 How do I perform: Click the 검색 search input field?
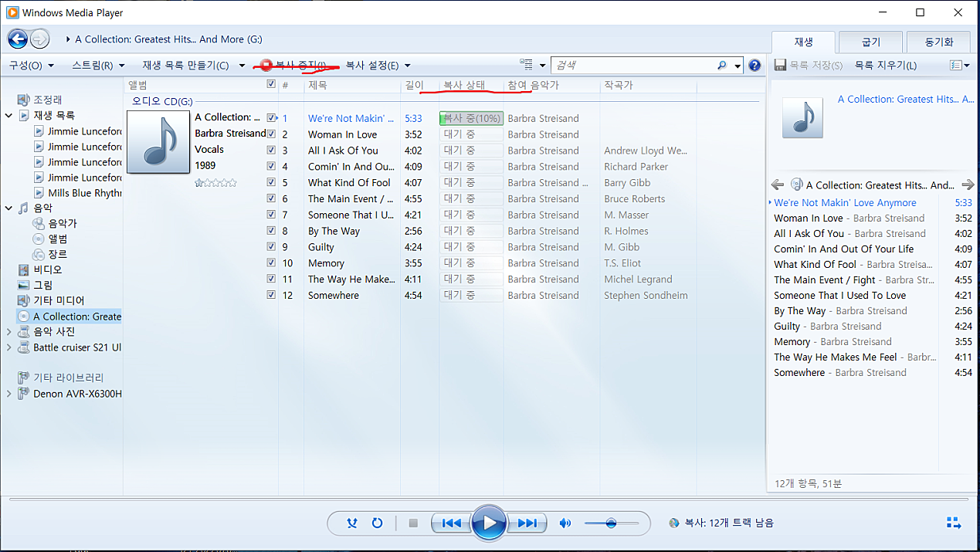pyautogui.click(x=633, y=66)
